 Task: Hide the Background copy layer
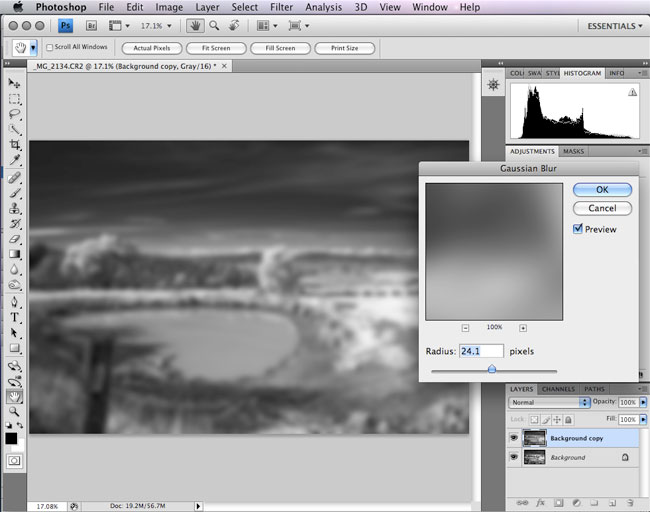click(x=515, y=438)
